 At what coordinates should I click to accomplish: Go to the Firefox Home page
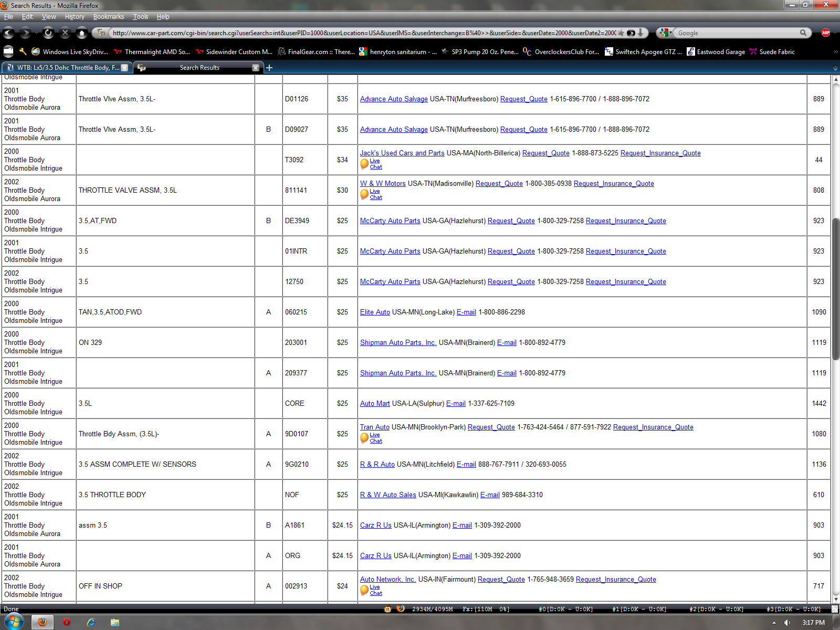(x=82, y=33)
